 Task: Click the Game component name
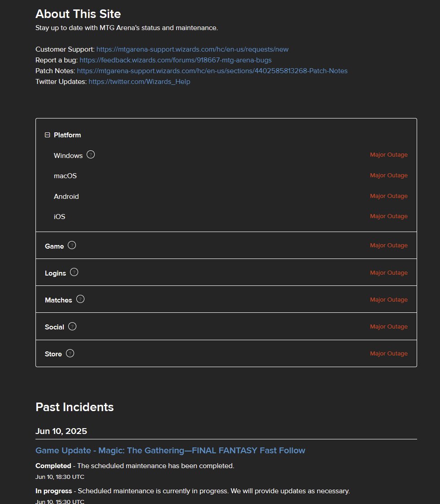pos(54,246)
